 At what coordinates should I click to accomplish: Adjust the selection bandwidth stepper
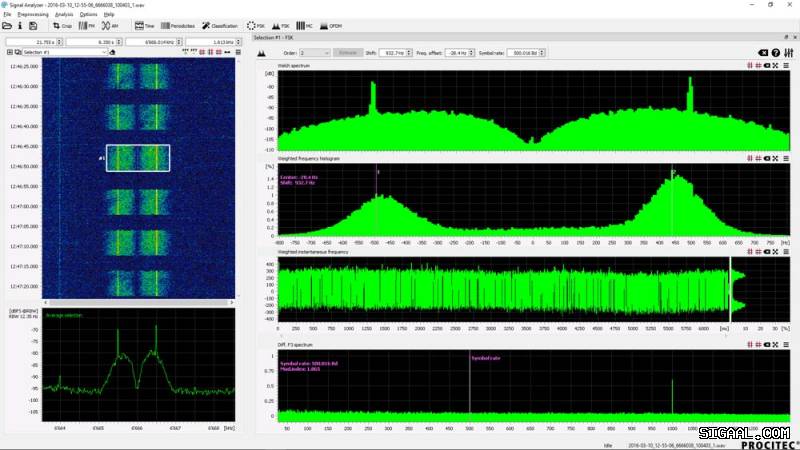point(238,42)
